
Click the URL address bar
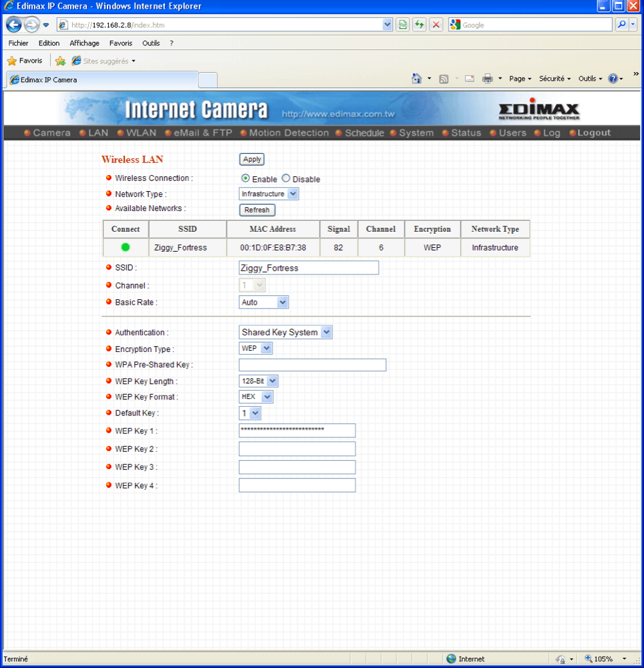click(x=226, y=25)
